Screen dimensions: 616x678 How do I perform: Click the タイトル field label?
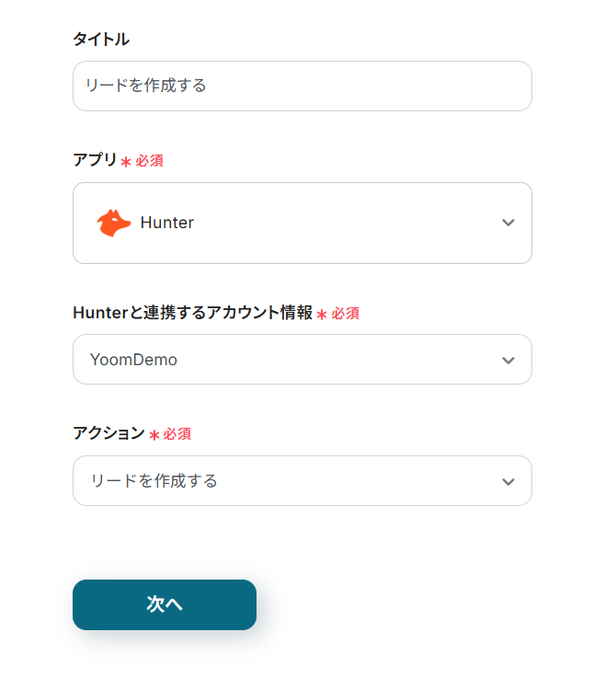pos(101,39)
